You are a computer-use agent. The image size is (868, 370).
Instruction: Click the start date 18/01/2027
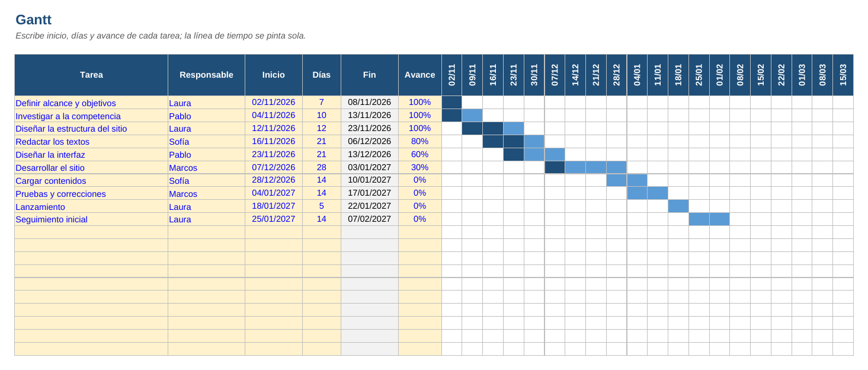click(274, 206)
